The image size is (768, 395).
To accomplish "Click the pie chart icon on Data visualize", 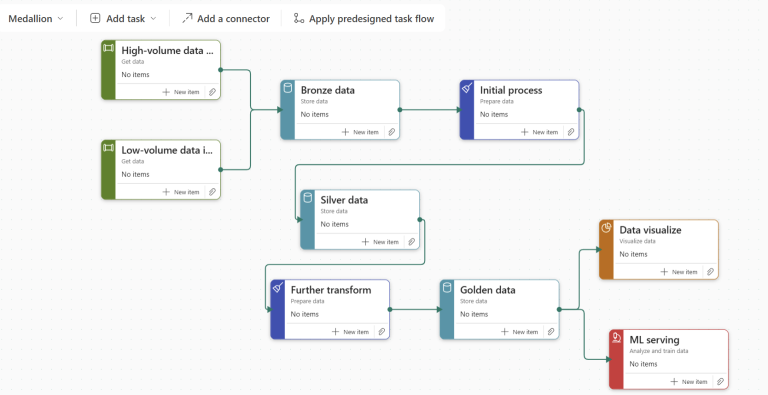I will tap(606, 228).
